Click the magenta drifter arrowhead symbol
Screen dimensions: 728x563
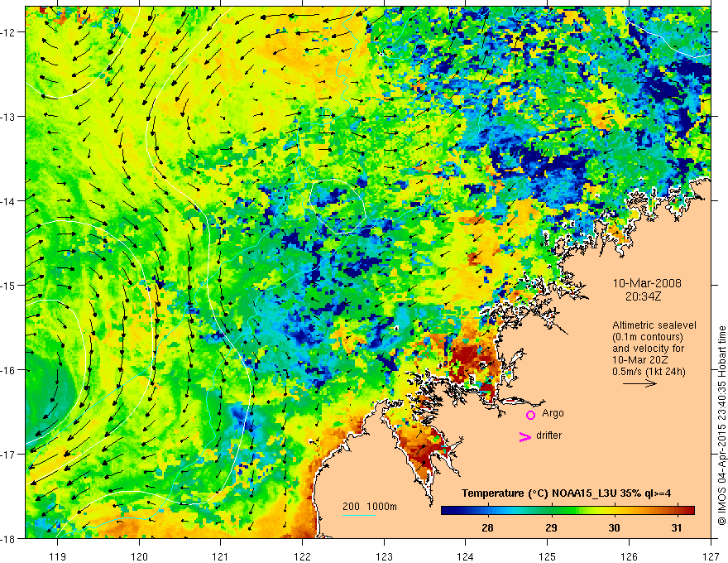[524, 436]
